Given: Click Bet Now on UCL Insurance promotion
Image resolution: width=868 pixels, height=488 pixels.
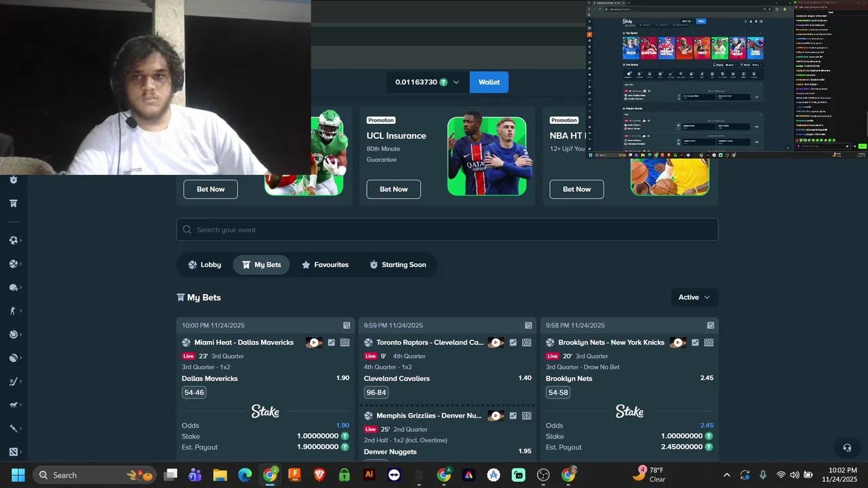Looking at the screenshot, I should tap(393, 189).
